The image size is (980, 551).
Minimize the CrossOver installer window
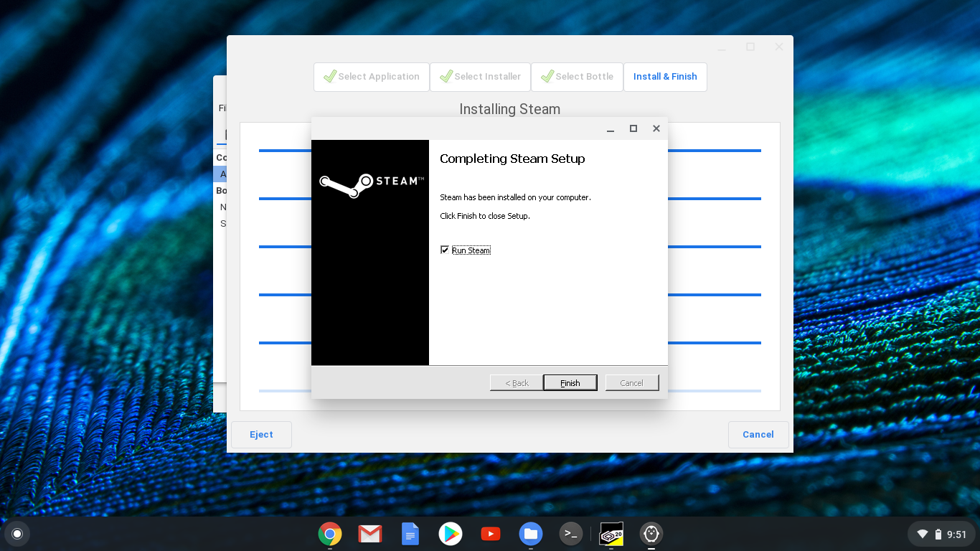point(722,47)
